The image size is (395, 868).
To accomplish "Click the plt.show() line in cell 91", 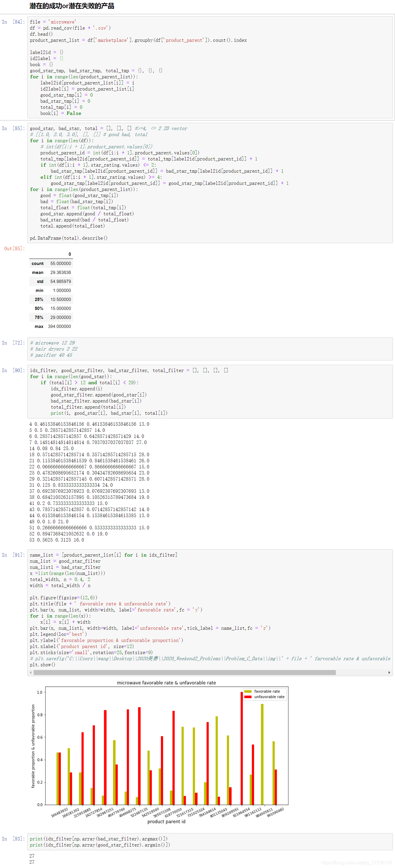I will (x=42, y=665).
